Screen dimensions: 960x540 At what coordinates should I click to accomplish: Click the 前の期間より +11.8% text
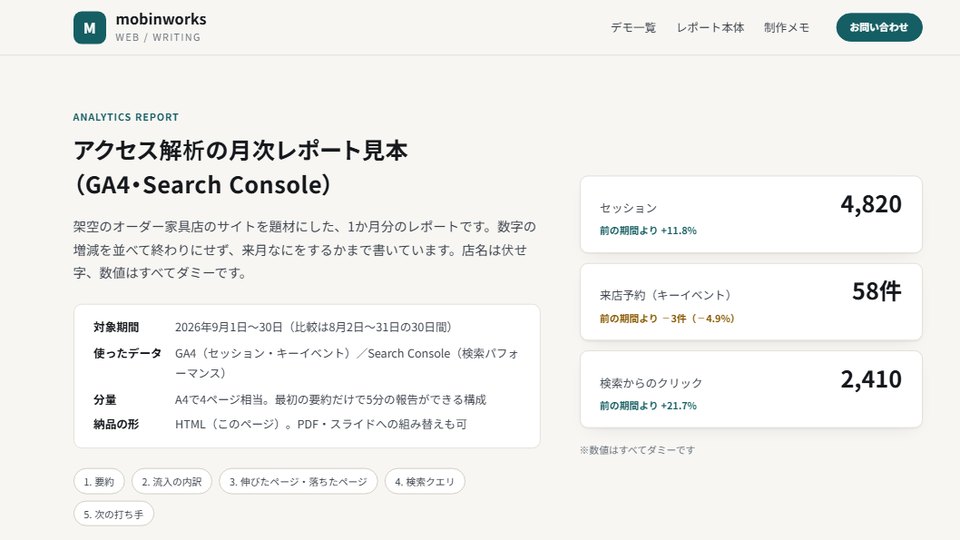pos(648,231)
